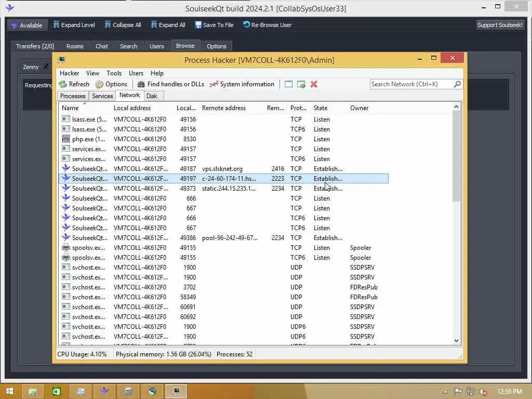Open SoulseekQt Search tab
Image resolution: width=532 pixels, height=399 pixels.
(x=129, y=46)
